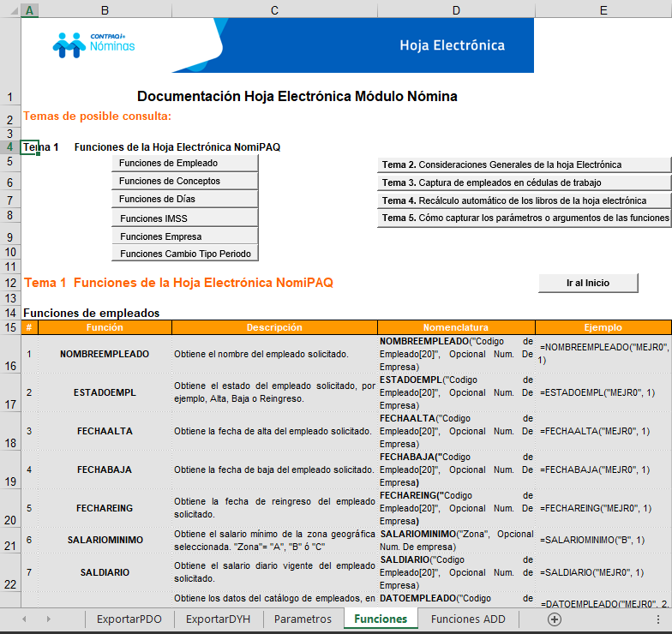672x634 pixels.
Task: Select column C header
Action: (274, 10)
